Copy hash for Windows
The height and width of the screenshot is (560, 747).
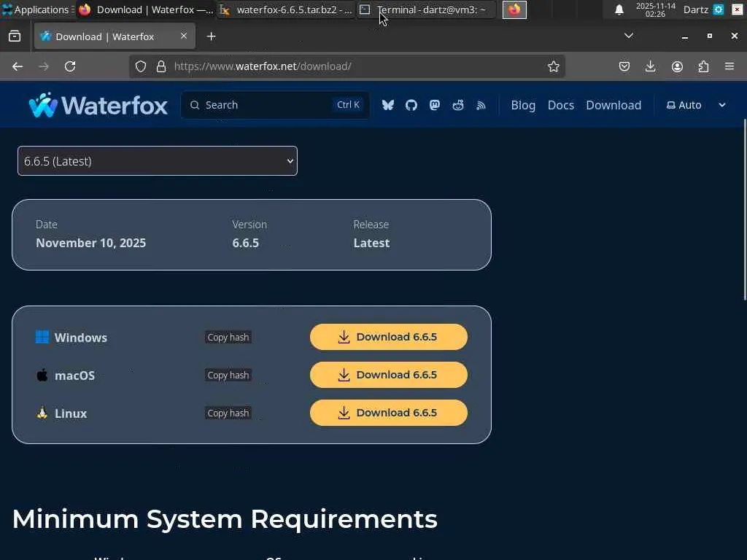point(228,337)
